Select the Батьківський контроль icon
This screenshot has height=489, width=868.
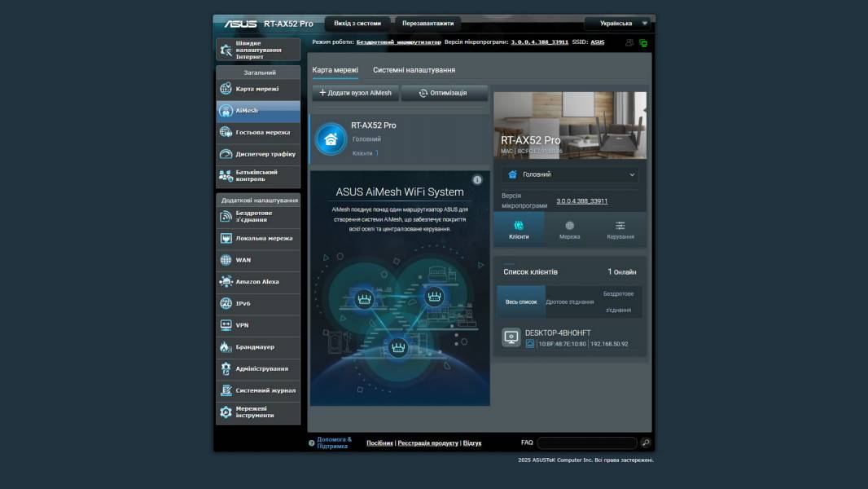click(226, 175)
